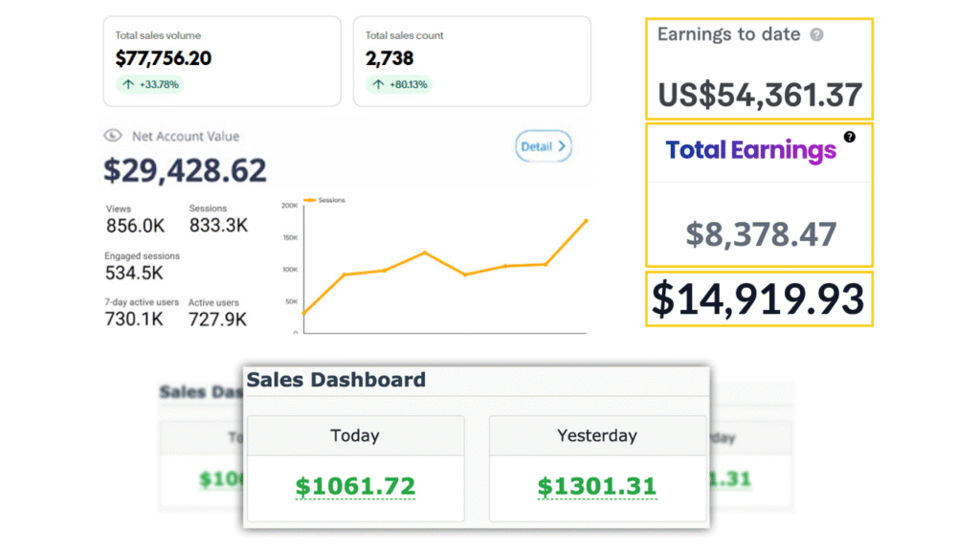Open the help tooltip beside Total Earnings
The height and width of the screenshot is (551, 980).
pos(849,137)
